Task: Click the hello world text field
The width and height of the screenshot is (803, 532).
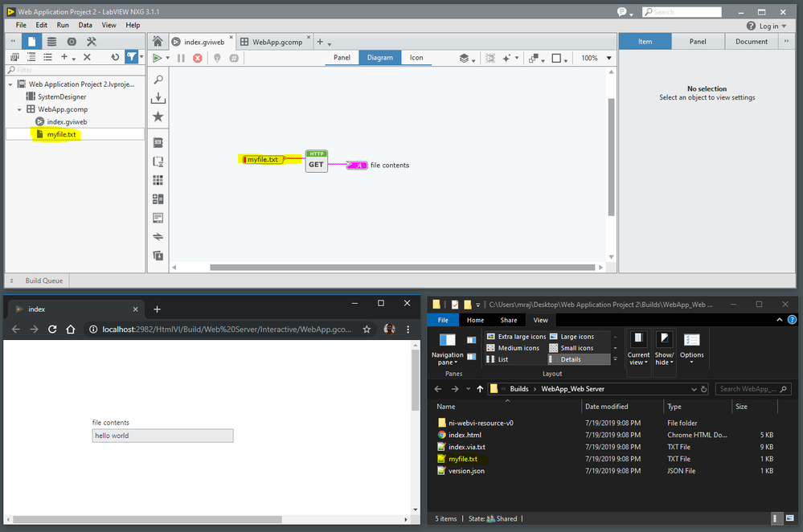Action: click(163, 436)
